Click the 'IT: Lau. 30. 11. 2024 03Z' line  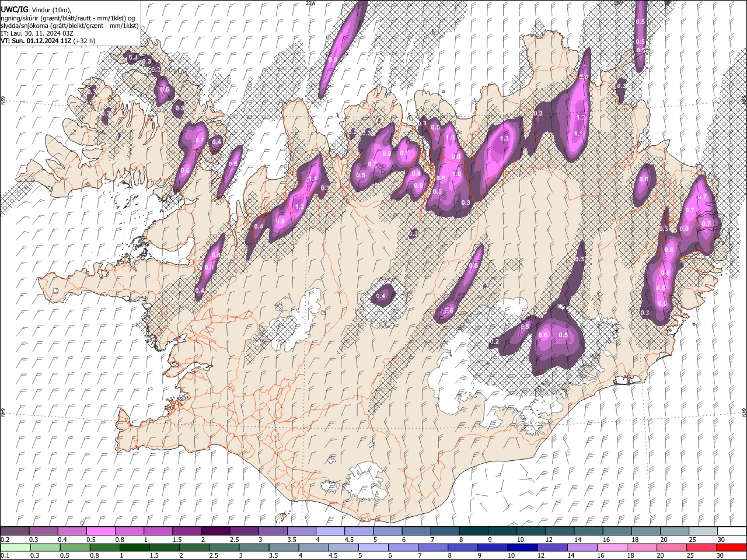37,33
